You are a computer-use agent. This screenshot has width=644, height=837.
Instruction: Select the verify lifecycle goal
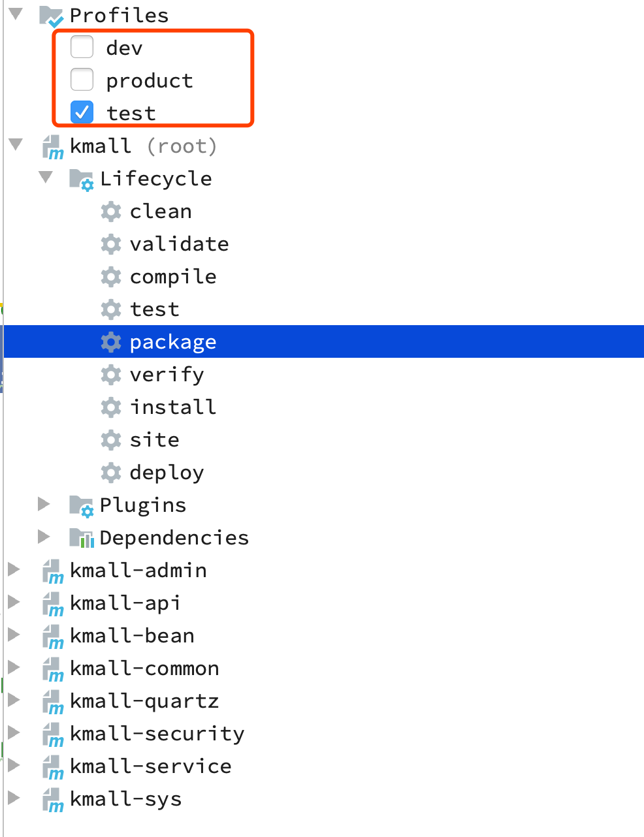[x=167, y=375]
